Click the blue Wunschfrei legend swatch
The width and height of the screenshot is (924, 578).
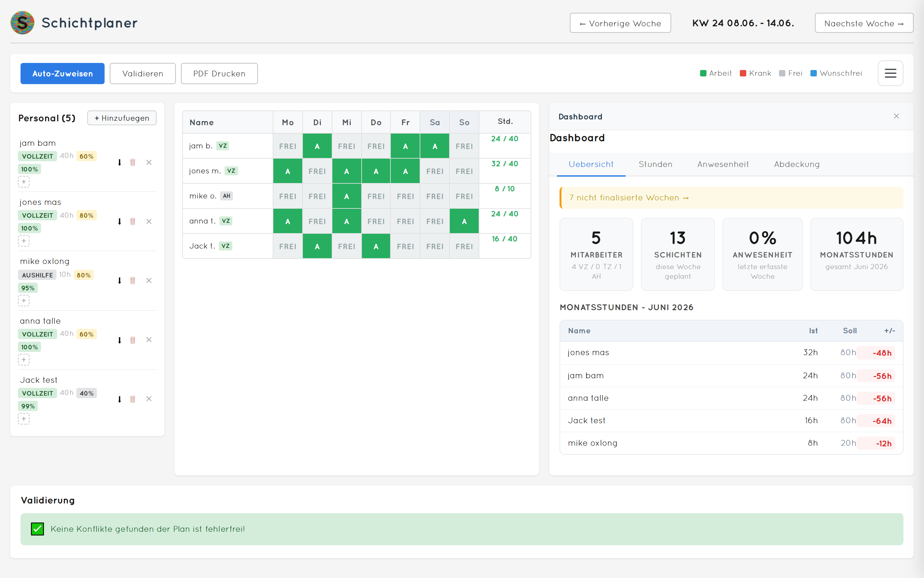click(x=813, y=74)
